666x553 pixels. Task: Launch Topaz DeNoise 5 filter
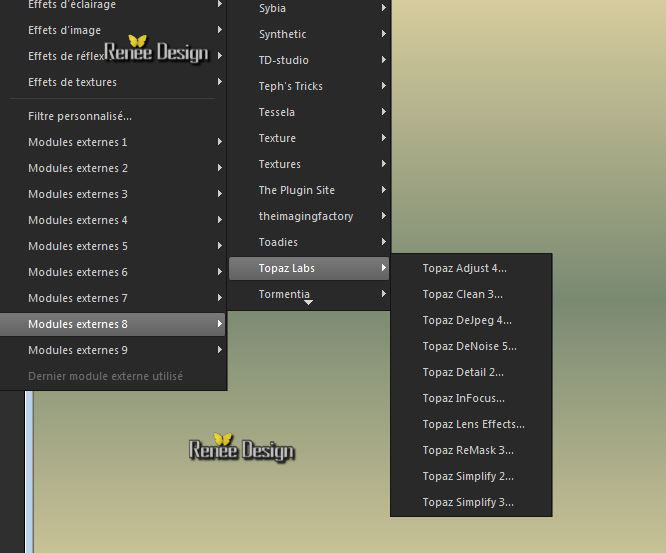tap(471, 346)
